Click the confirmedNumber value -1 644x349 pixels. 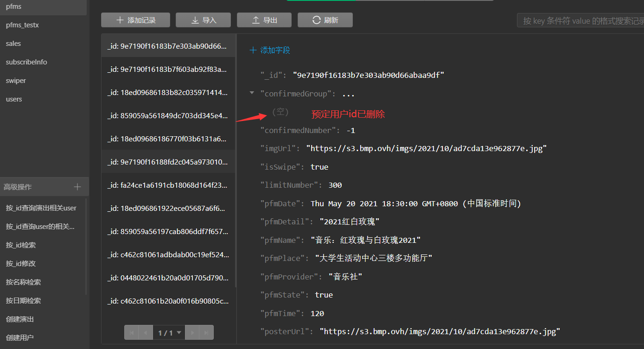pos(351,130)
